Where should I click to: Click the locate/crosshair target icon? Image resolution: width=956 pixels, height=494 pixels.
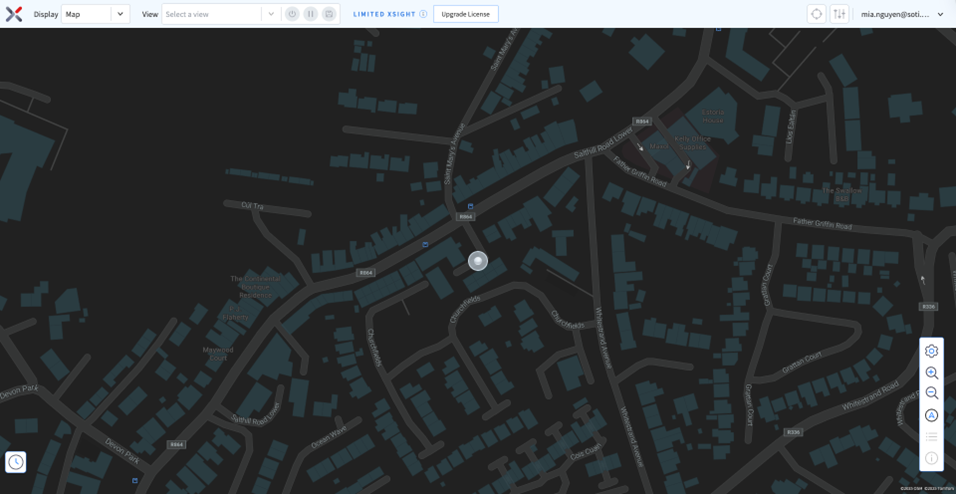816,14
